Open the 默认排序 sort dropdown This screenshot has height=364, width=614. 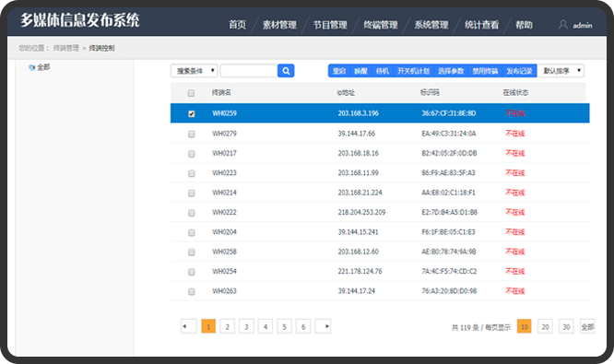pos(561,71)
